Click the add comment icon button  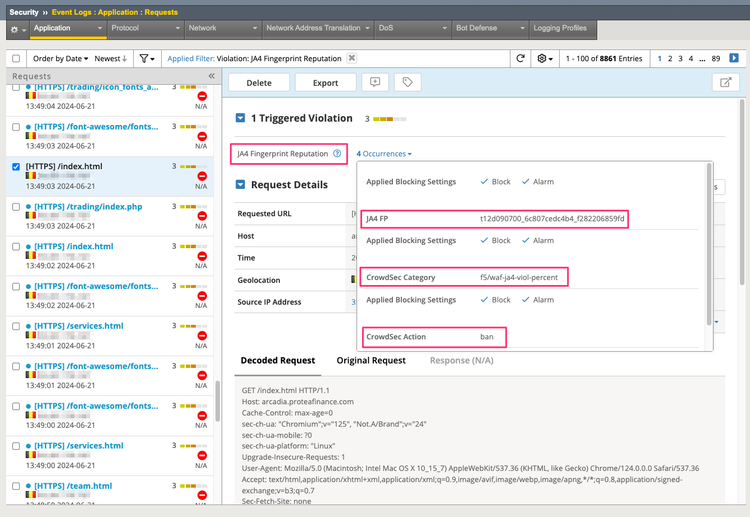[375, 83]
